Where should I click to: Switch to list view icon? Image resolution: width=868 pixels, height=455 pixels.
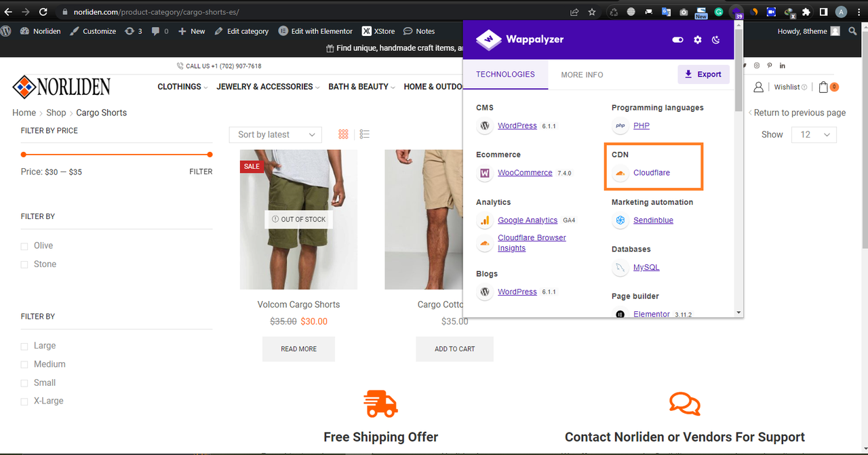pyautogui.click(x=365, y=134)
